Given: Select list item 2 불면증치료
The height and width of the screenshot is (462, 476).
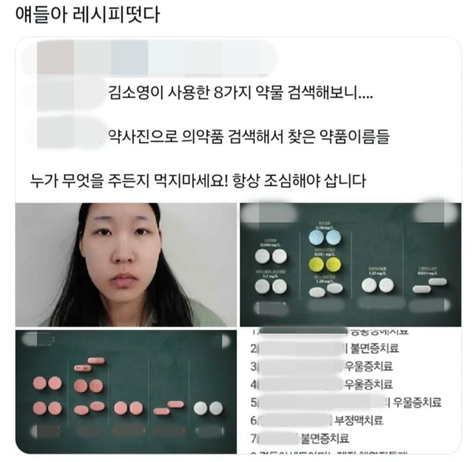Looking at the screenshot, I should [x=324, y=348].
